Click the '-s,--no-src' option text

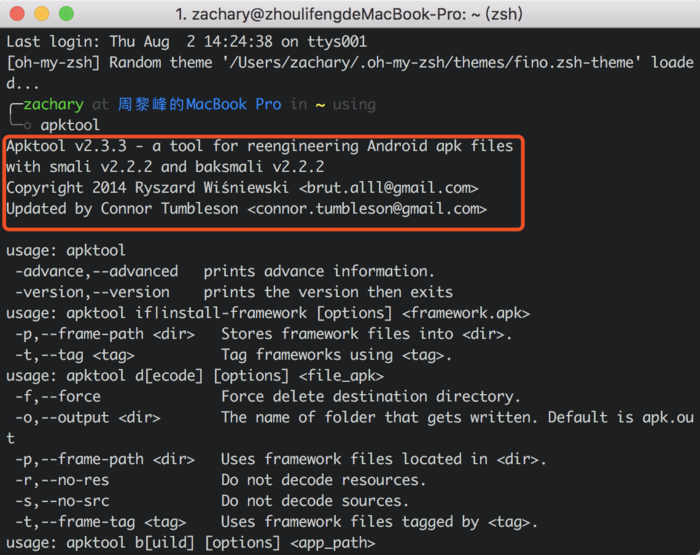tap(62, 501)
